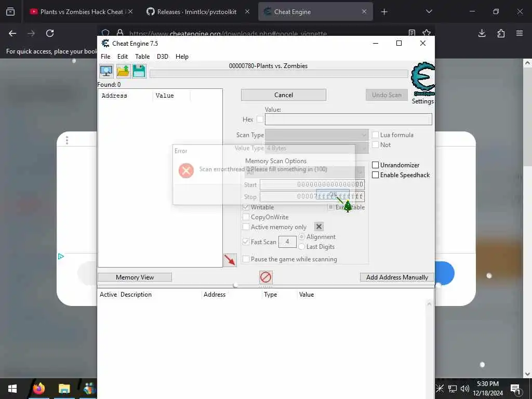Launch Firefox from the taskbar
The width and height of the screenshot is (532, 399).
pos(38,389)
